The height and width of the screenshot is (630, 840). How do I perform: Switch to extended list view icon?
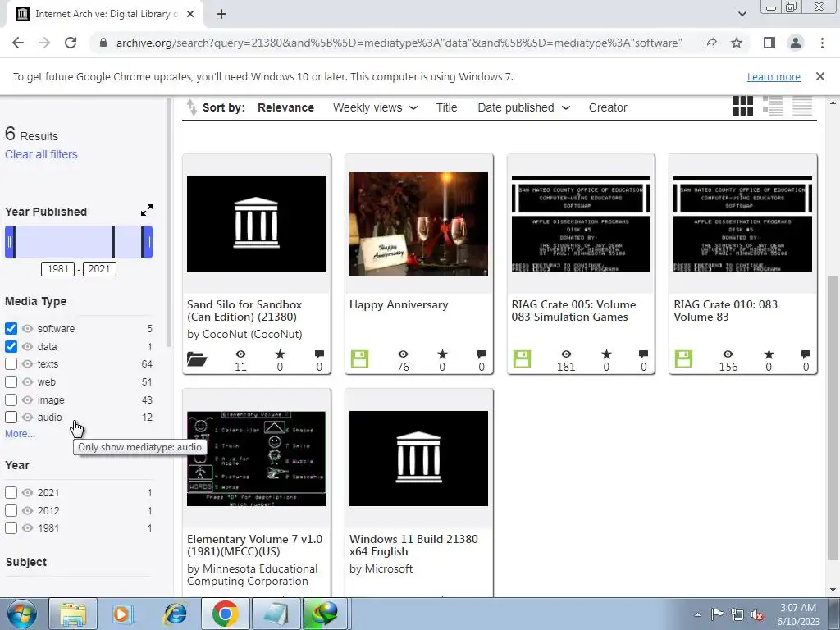773,106
